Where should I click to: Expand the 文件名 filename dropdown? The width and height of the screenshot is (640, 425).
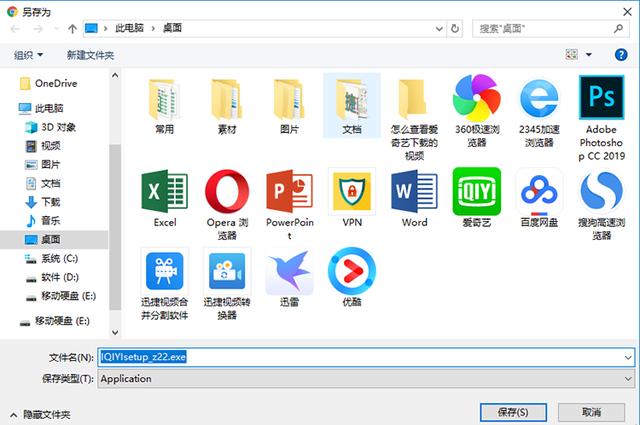[x=628, y=357]
